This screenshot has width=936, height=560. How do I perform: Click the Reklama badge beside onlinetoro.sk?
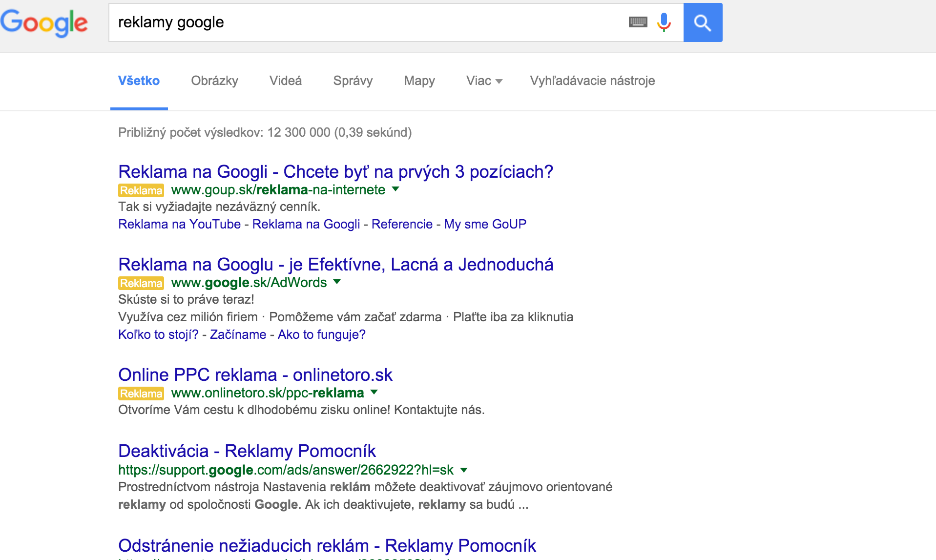point(141,394)
